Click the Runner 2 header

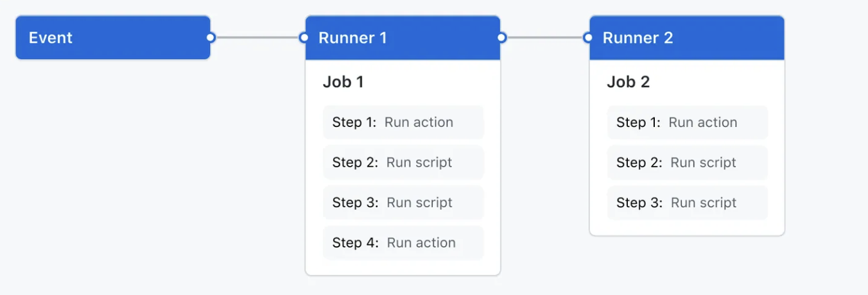(x=686, y=38)
